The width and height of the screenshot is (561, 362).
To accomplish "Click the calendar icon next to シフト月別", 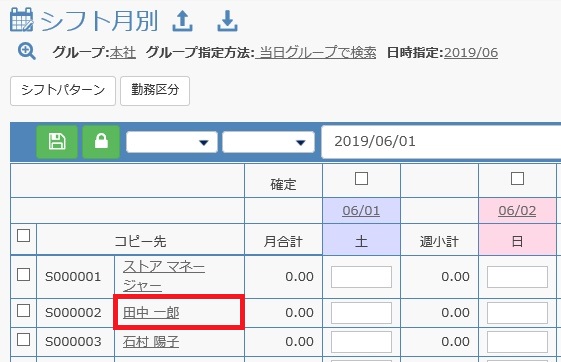I will 22,20.
